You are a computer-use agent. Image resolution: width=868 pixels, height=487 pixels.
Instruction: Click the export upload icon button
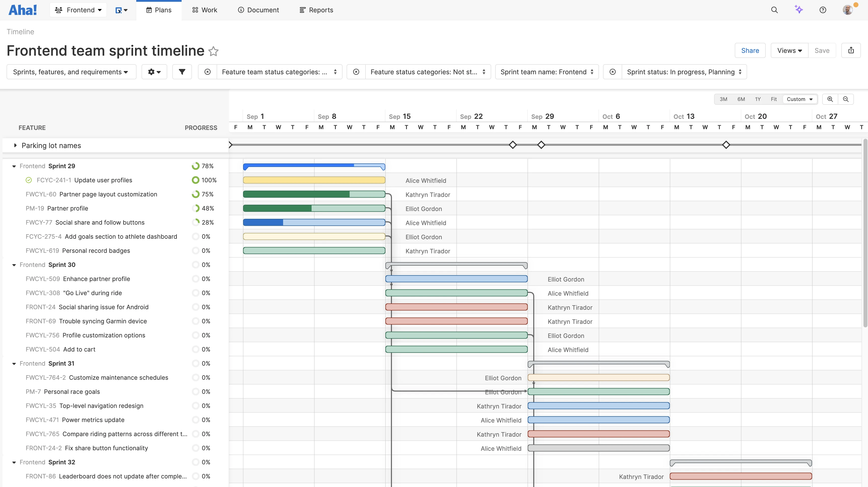pos(851,51)
